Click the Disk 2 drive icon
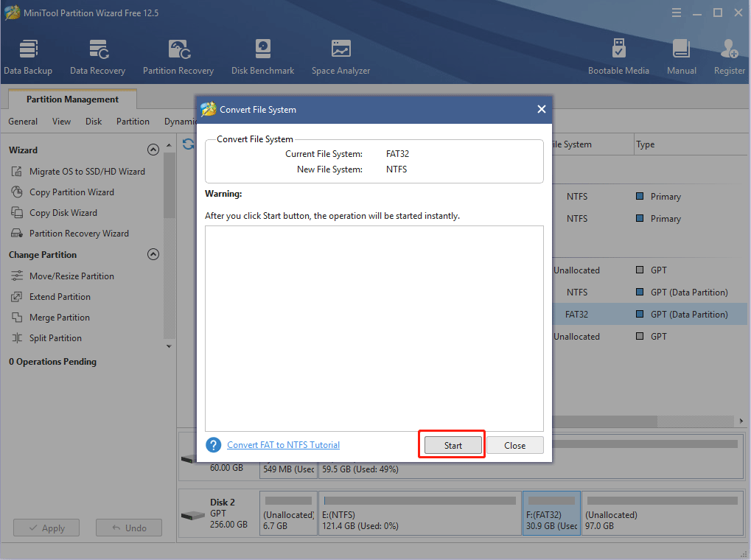The height and width of the screenshot is (560, 751). coord(192,516)
